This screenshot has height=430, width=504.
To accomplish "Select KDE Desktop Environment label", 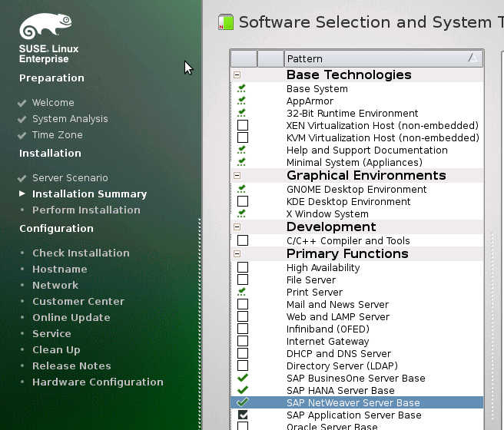I will coord(349,202).
